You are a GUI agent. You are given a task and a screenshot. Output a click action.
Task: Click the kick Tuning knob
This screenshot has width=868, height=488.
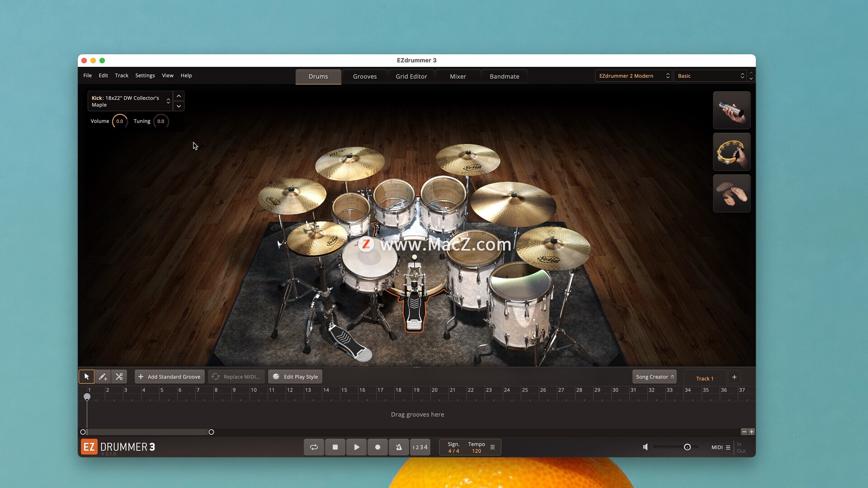pos(161,121)
